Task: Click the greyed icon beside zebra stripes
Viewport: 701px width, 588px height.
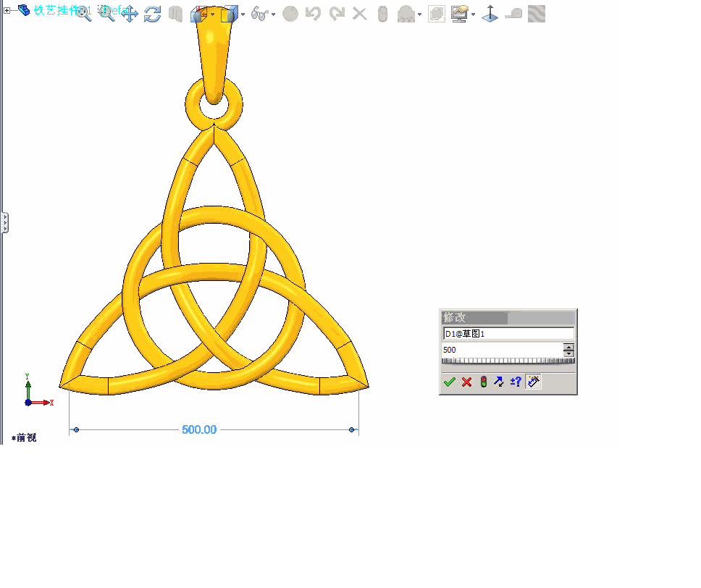Action: (x=513, y=14)
